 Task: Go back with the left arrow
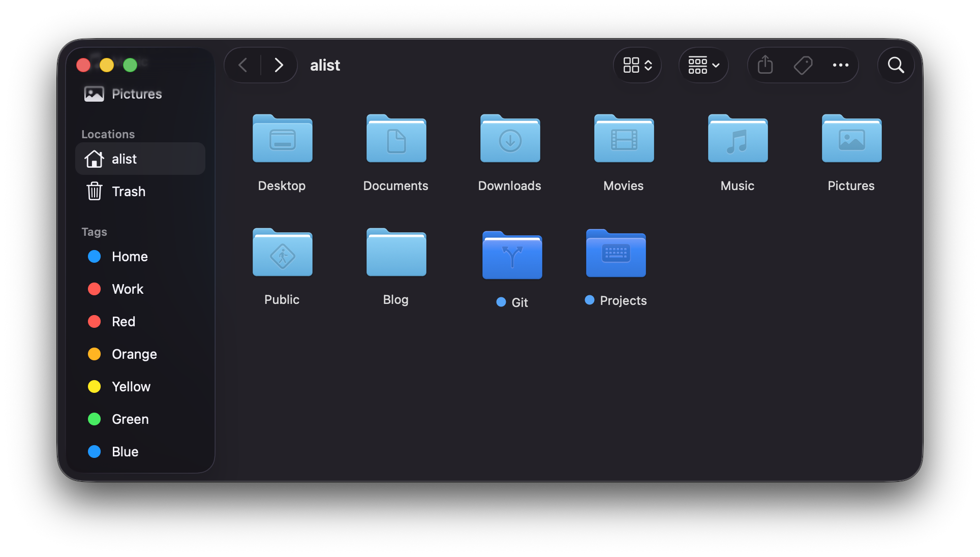pyautogui.click(x=243, y=65)
